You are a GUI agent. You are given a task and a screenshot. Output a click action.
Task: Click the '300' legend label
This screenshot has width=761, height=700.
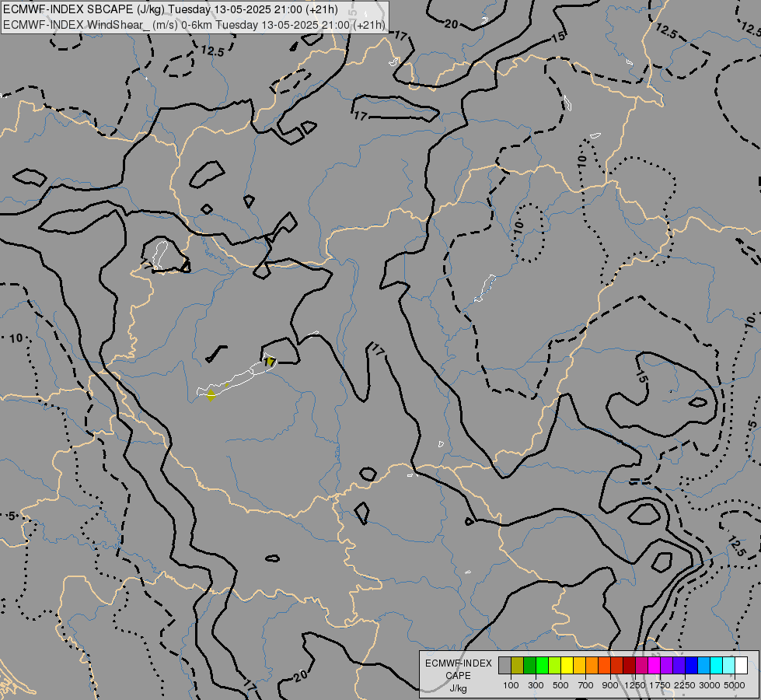click(536, 685)
